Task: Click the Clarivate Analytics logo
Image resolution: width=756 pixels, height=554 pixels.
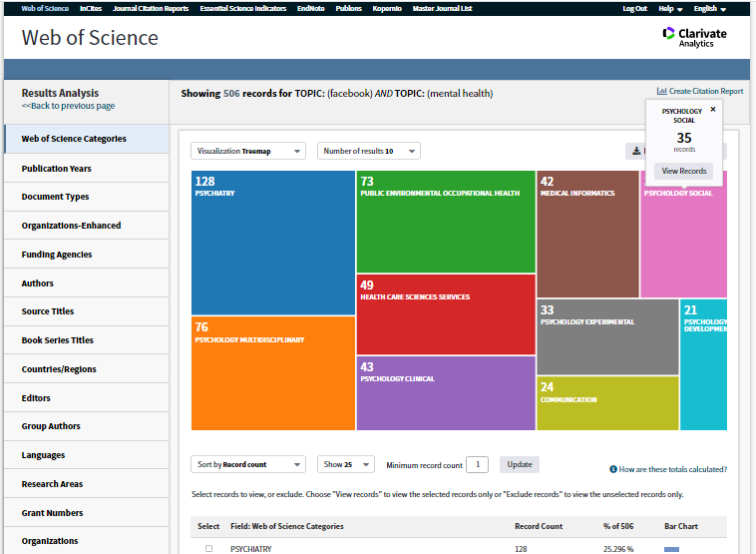Action: (694, 38)
